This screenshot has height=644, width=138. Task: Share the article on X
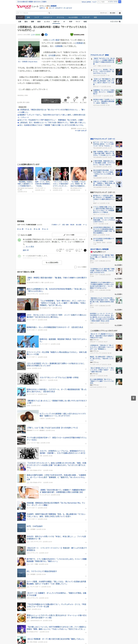pyautogui.click(x=43, y=35)
